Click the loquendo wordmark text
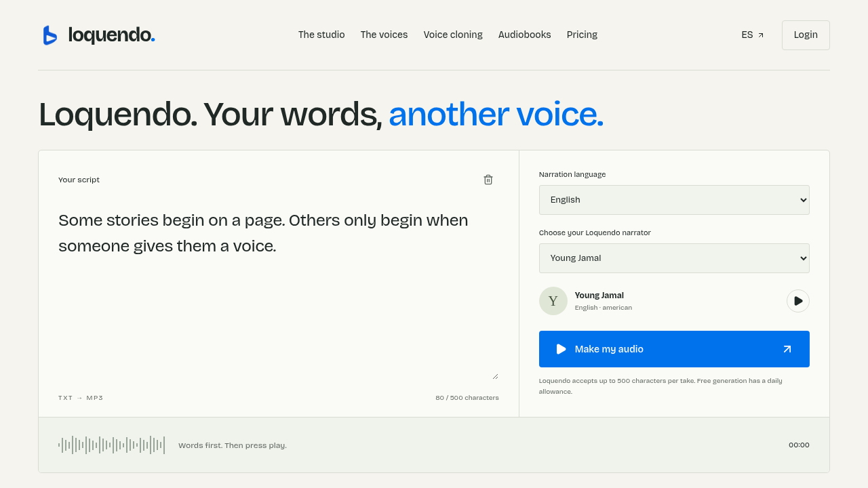This screenshot has height=488, width=868. point(111,35)
